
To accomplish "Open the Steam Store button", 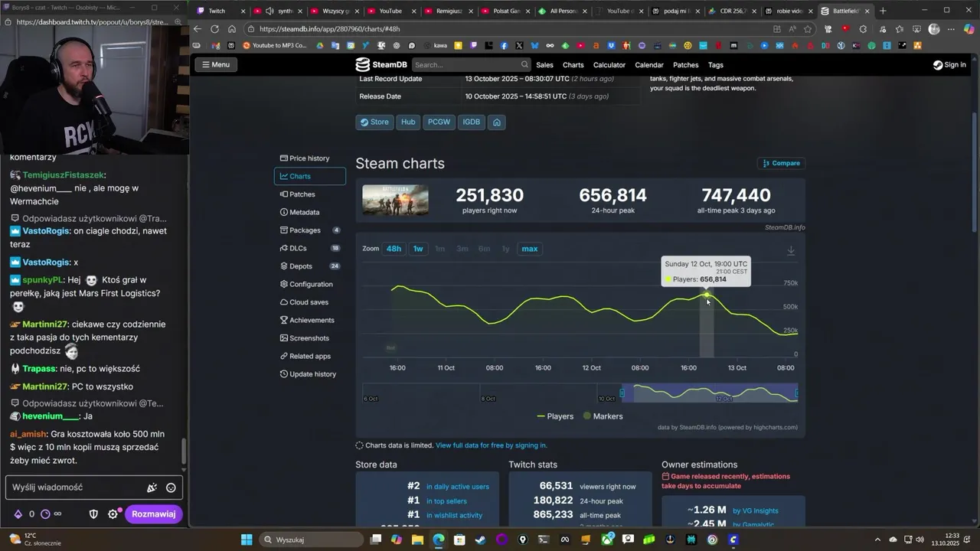I will 374,122.
